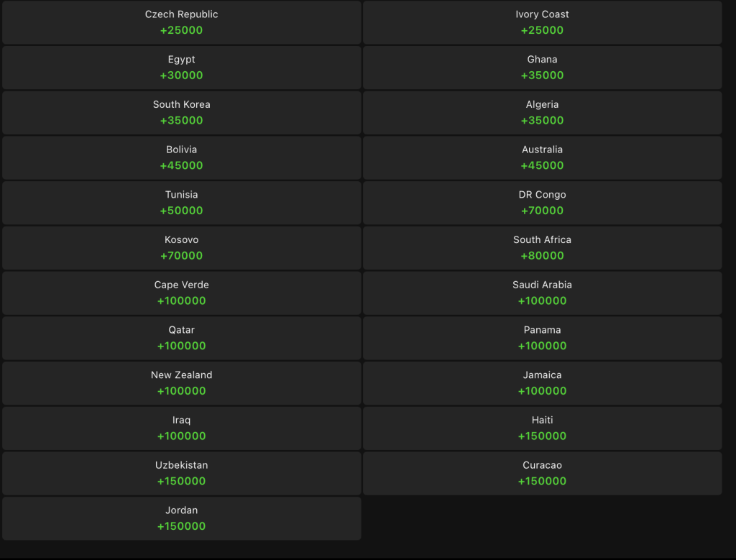This screenshot has height=560, width=736.
Task: Select Haiti +150000 odds cell
Action: coord(542,428)
